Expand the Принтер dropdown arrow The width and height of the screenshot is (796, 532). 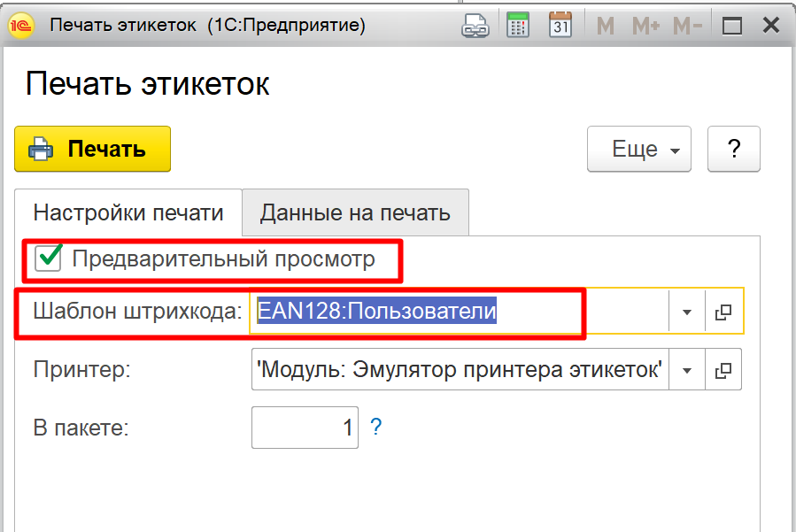(687, 369)
